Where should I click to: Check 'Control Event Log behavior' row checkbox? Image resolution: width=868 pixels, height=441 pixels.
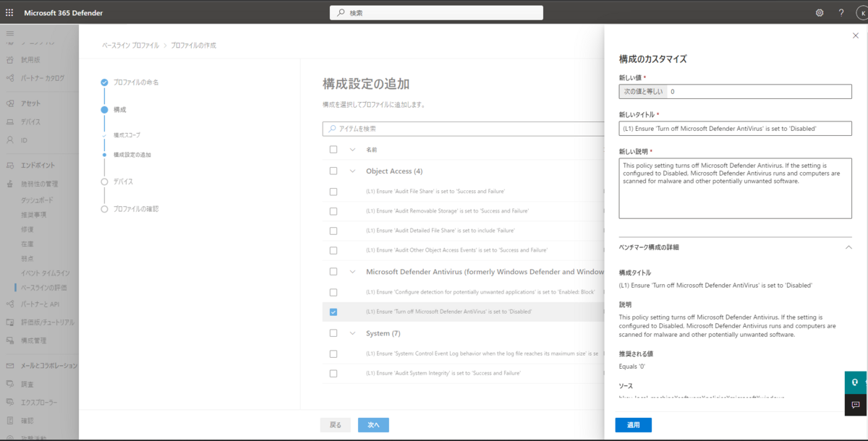333,354
